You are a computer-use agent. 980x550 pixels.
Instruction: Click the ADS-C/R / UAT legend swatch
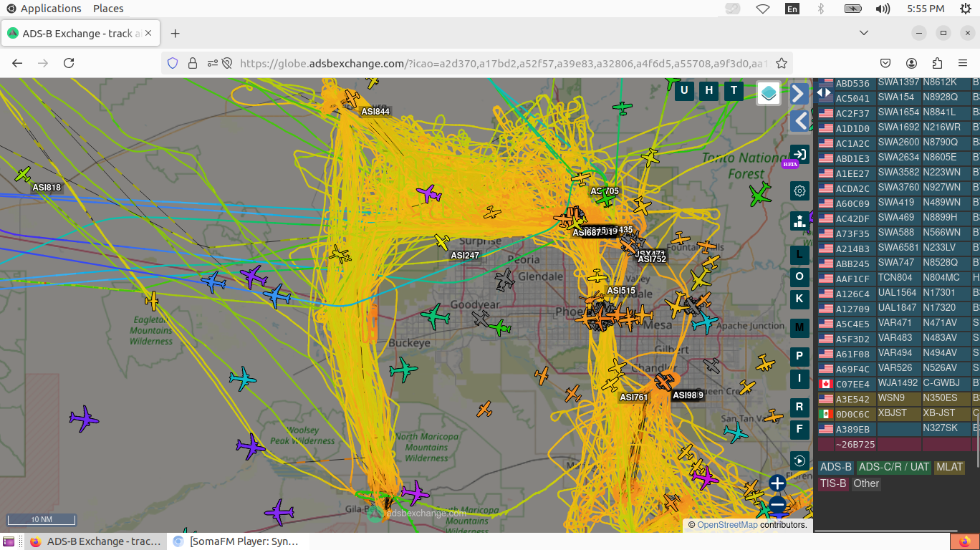(893, 467)
